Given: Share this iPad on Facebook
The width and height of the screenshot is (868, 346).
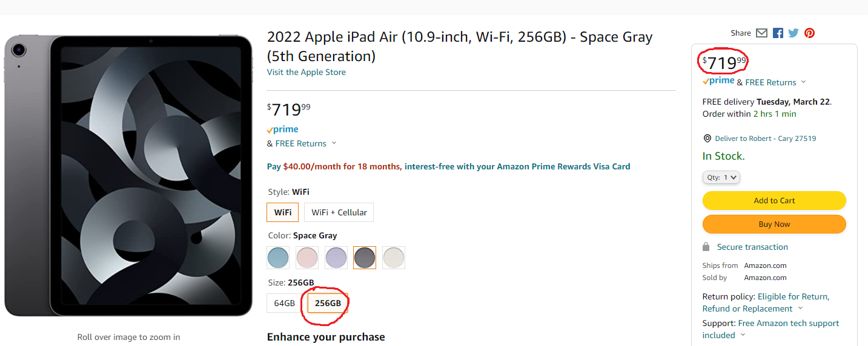Looking at the screenshot, I should point(778,33).
